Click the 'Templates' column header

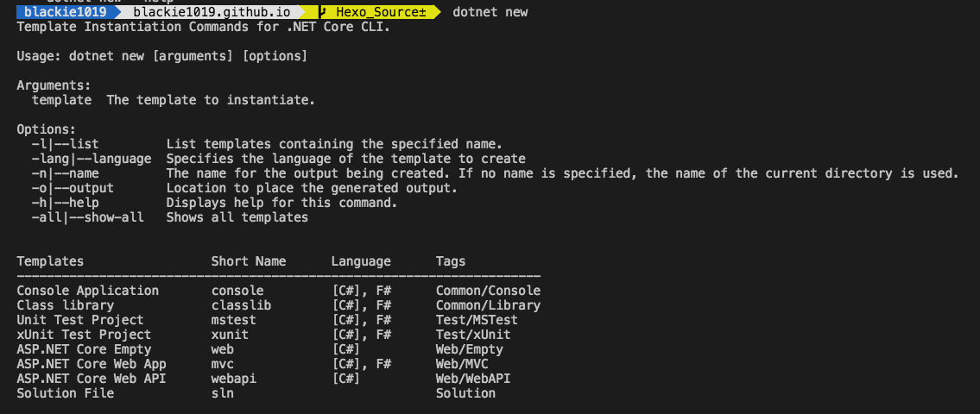(x=50, y=261)
